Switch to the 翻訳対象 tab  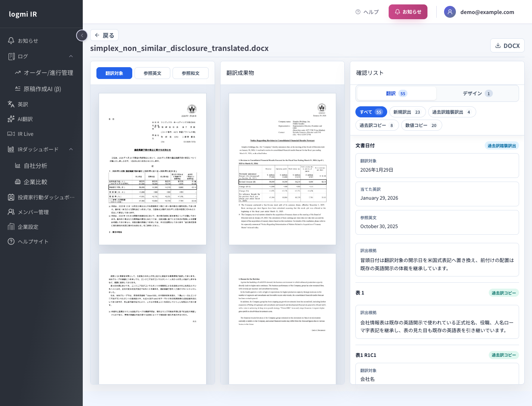click(114, 73)
